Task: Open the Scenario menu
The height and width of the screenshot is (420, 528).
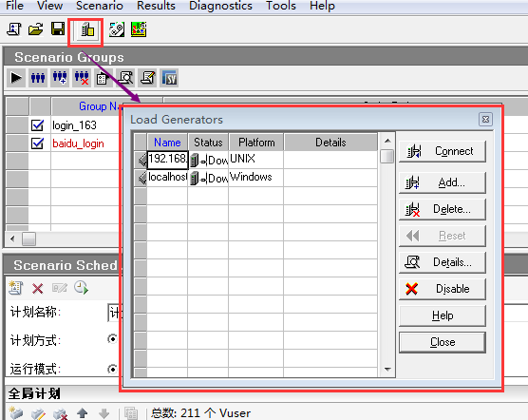Action: coord(100,6)
